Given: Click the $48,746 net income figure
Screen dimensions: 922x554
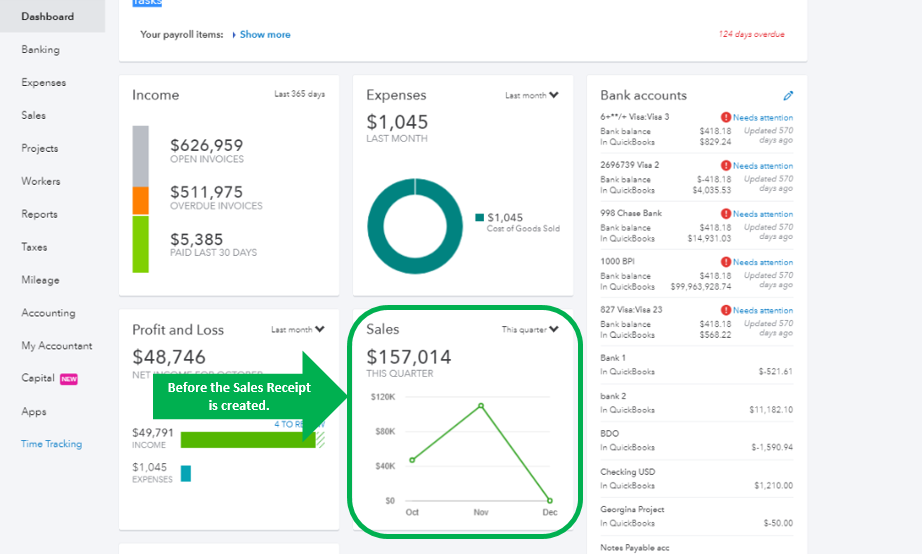Looking at the screenshot, I should [169, 357].
